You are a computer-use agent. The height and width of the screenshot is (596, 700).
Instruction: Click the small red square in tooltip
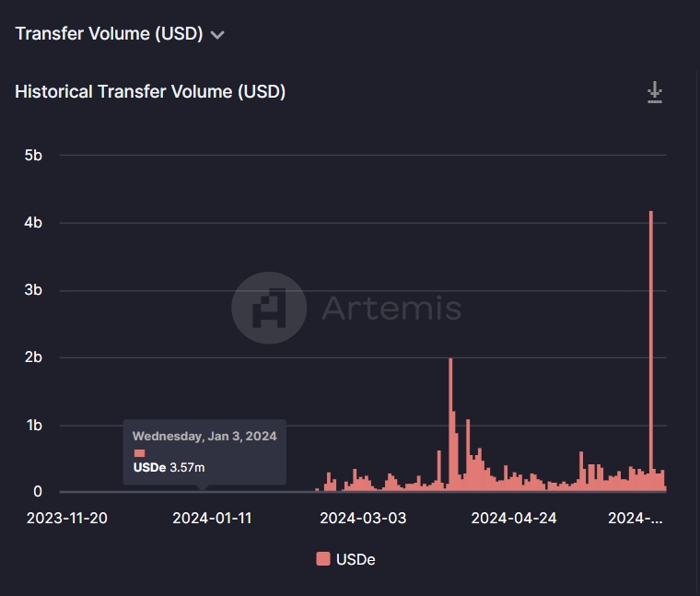point(140,453)
